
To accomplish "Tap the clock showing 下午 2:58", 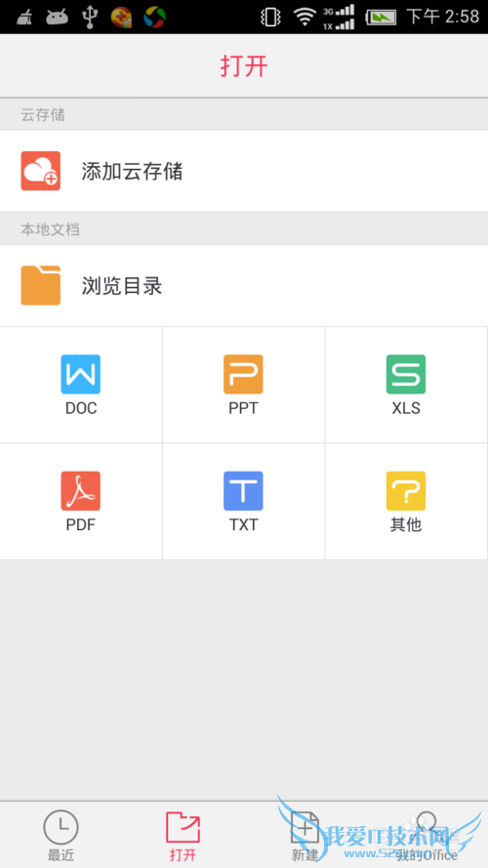I will [443, 17].
